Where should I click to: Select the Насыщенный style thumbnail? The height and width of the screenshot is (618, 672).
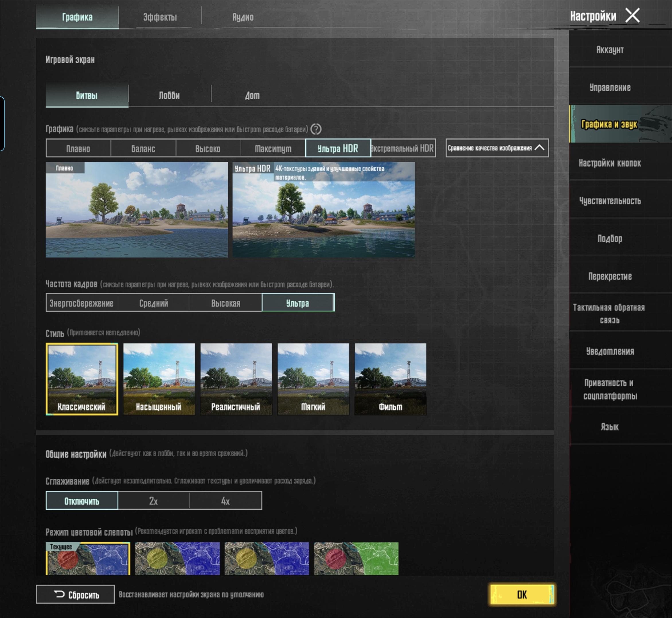tap(159, 379)
